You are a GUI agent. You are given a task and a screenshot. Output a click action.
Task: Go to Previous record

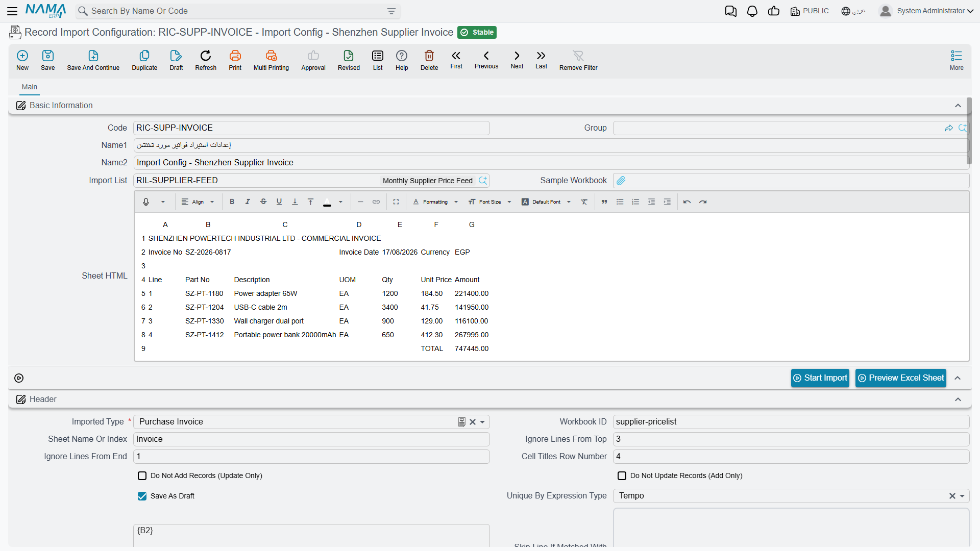point(486,60)
